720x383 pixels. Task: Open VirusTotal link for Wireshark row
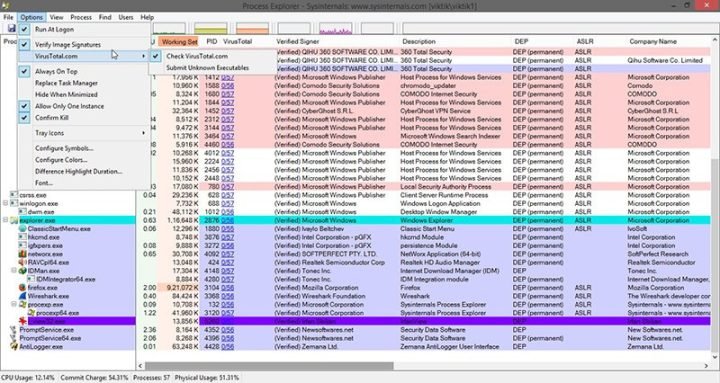point(227,296)
